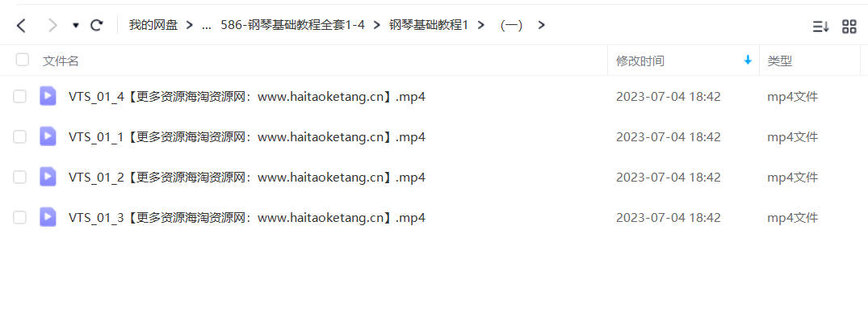Viewport: 868px width, 322px height.
Task: Click modified time of VTS_01_2 row
Action: [669, 177]
